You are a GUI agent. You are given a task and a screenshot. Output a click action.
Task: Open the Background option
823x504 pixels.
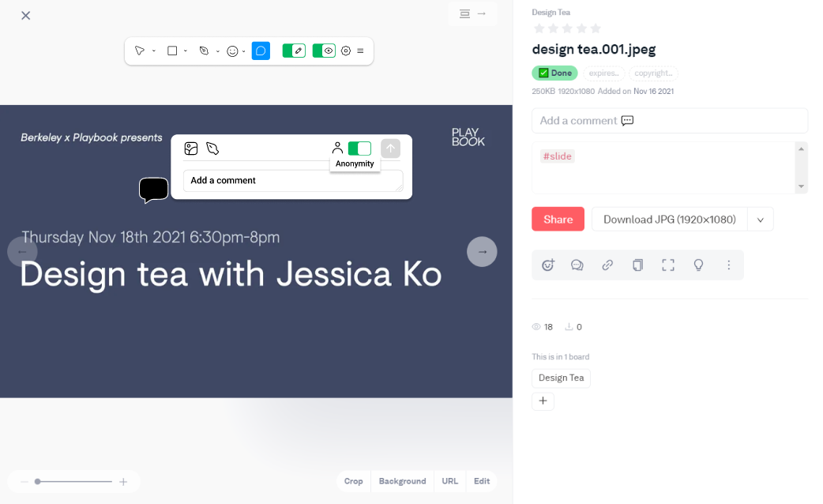(x=403, y=481)
